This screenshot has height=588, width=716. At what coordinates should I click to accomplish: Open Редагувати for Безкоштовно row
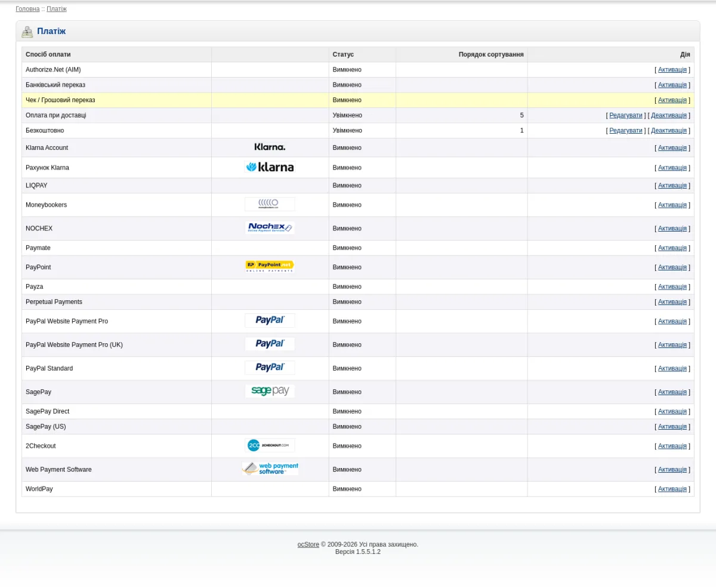point(626,130)
